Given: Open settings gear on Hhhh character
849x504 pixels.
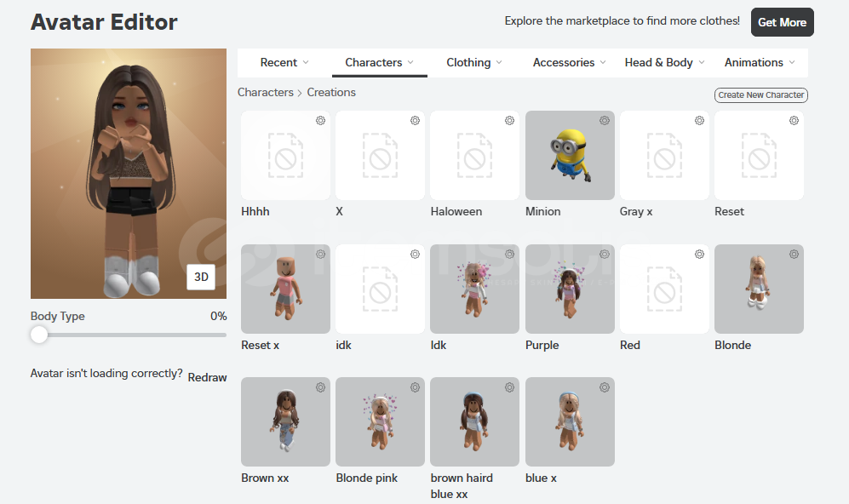Looking at the screenshot, I should tap(320, 120).
